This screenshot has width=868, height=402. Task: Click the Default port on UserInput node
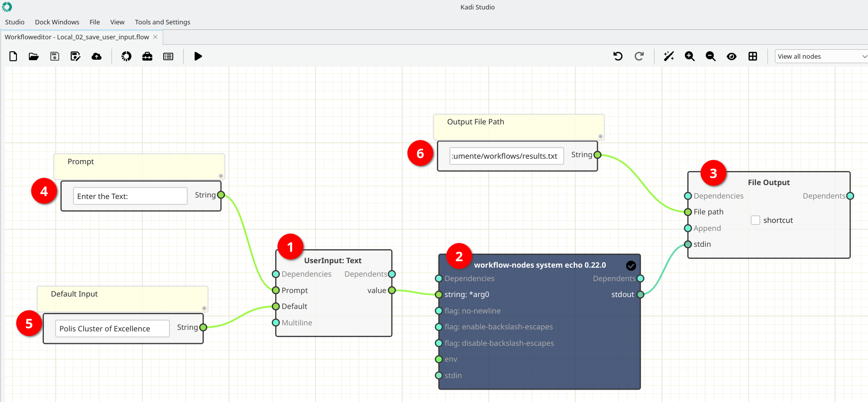[x=276, y=306]
